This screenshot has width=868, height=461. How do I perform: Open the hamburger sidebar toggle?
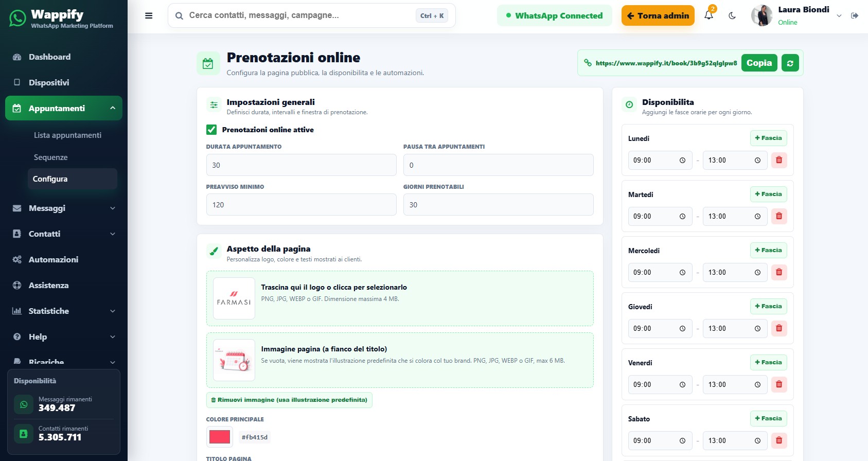coord(149,15)
